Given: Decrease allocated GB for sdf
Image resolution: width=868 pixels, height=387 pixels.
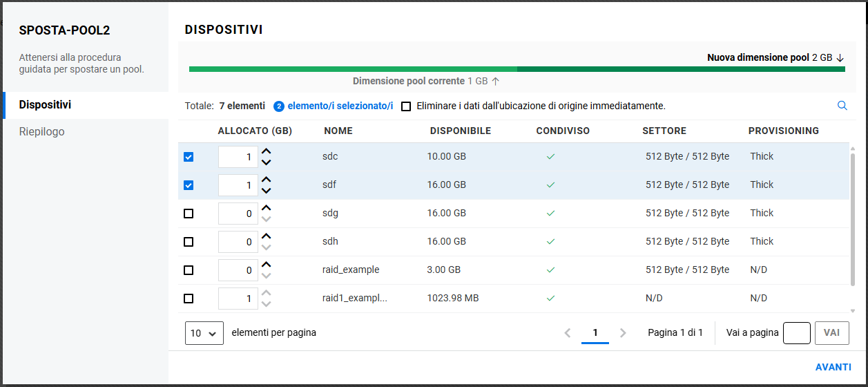Looking at the screenshot, I should 267,191.
